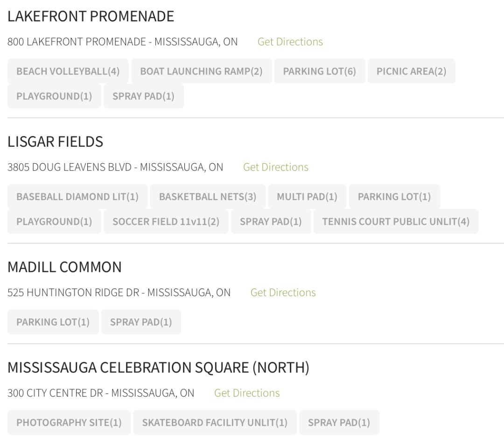This screenshot has height=442, width=504.
Task: Select Spray Pad(1) under Madill Common
Action: (141, 322)
